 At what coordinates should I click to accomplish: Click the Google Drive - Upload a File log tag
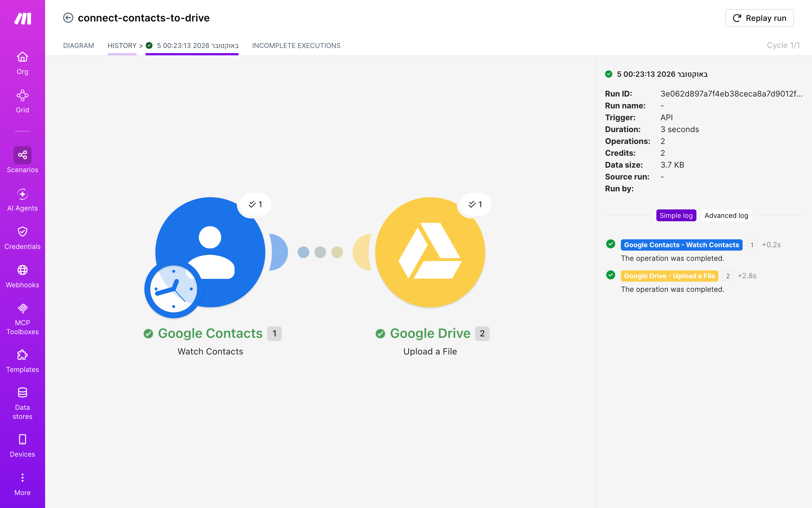[669, 276]
